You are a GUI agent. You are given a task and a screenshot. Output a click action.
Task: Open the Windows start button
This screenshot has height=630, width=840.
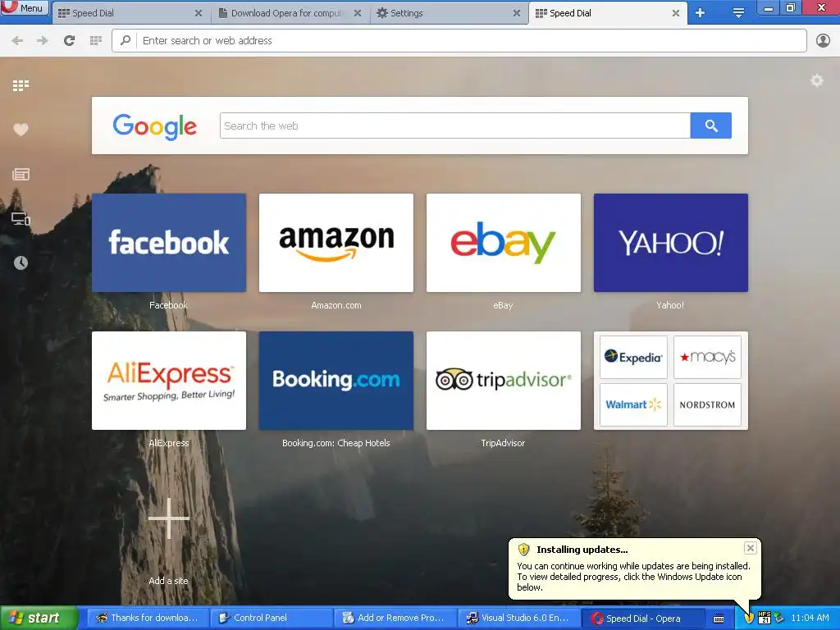coord(39,618)
